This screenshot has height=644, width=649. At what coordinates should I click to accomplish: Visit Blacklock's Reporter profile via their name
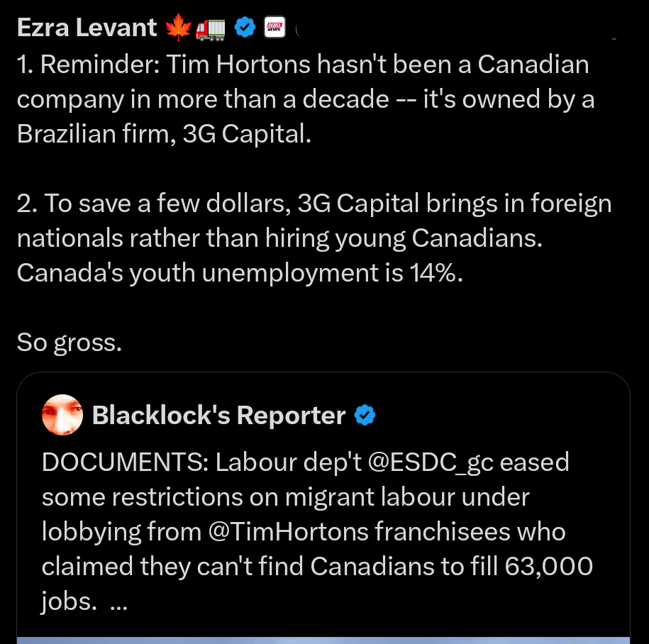[218, 415]
